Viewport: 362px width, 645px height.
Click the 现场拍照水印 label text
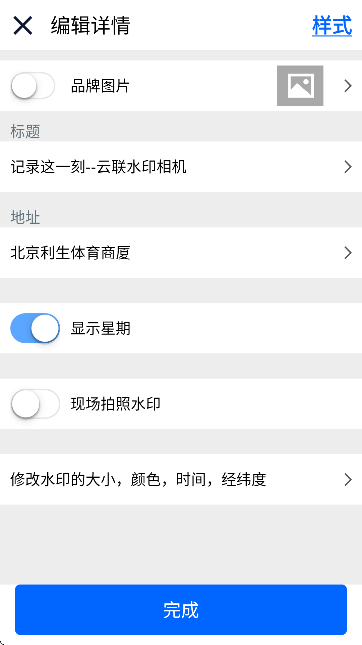tap(116, 404)
